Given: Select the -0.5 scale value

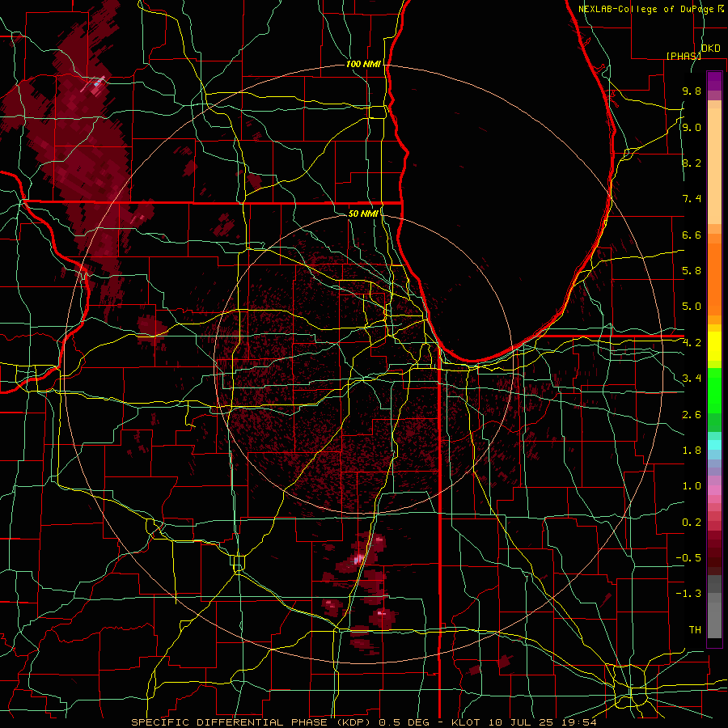Looking at the screenshot, I should [x=688, y=558].
